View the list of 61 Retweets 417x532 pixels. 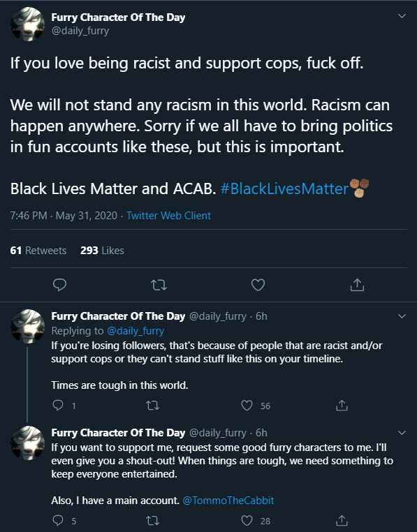click(38, 251)
